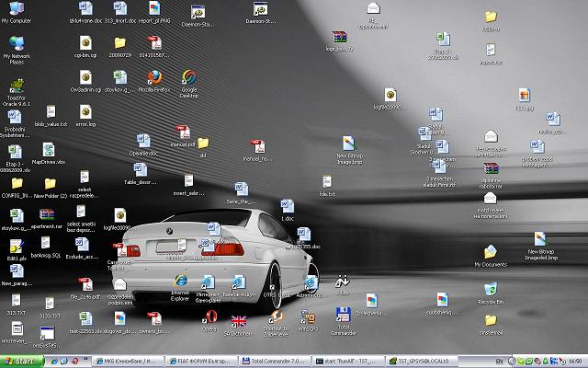Open Internet Explorer desktop icon
Image resolution: width=588 pixels, height=368 pixels.
click(x=180, y=282)
